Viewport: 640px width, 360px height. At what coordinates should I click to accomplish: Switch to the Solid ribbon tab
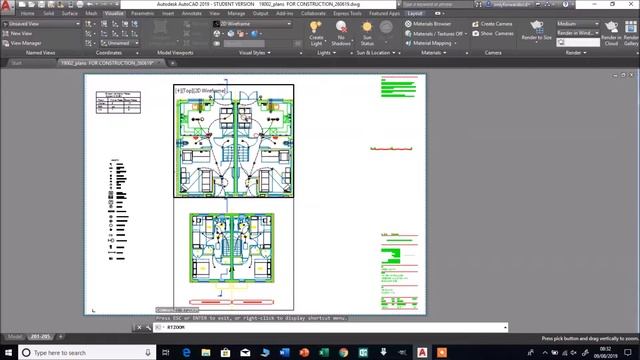tap(49, 13)
